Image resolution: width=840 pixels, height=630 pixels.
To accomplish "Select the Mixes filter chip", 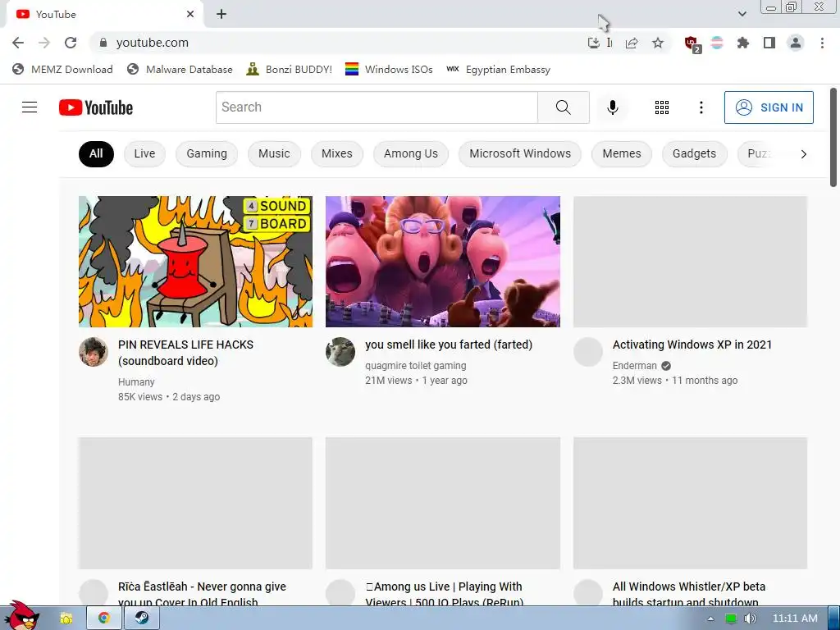I will click(x=337, y=153).
